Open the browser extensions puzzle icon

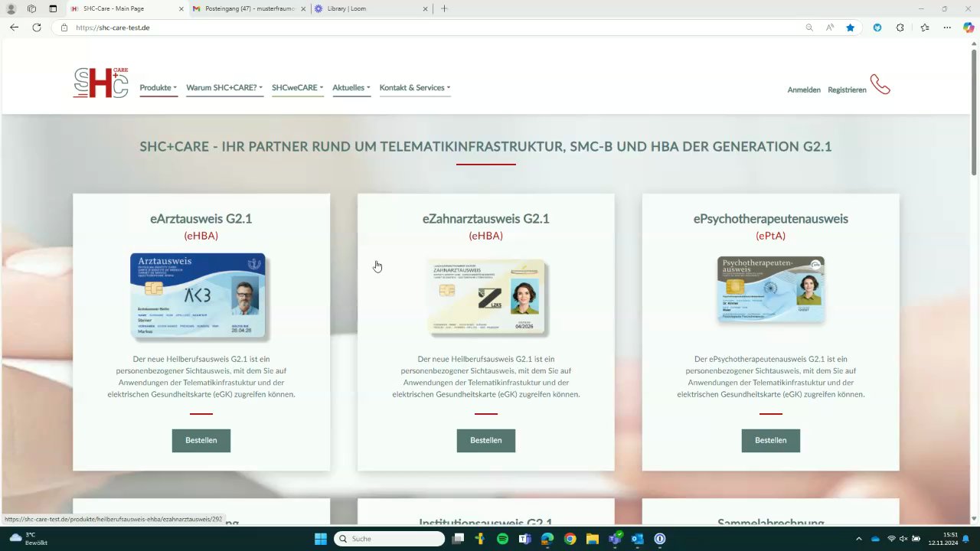[900, 28]
